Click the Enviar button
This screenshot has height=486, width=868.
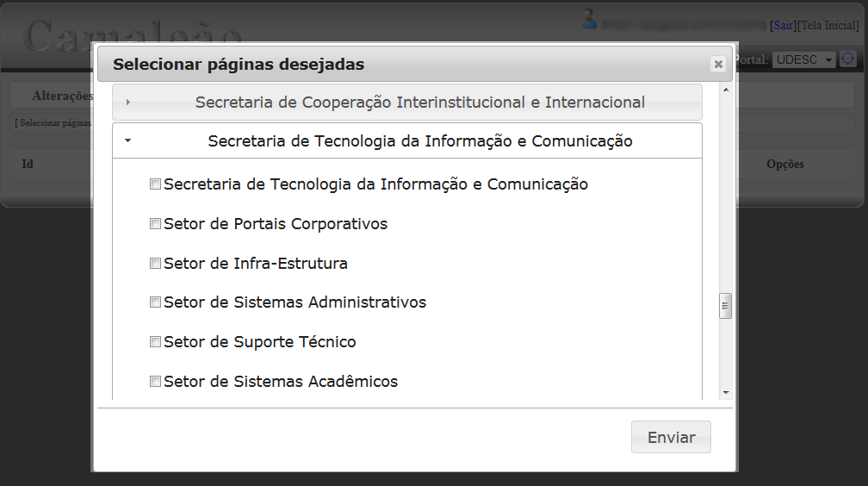click(x=671, y=437)
